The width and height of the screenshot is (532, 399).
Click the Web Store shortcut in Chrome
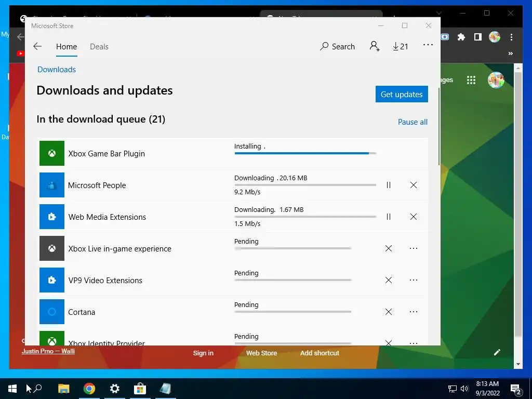coord(262,353)
